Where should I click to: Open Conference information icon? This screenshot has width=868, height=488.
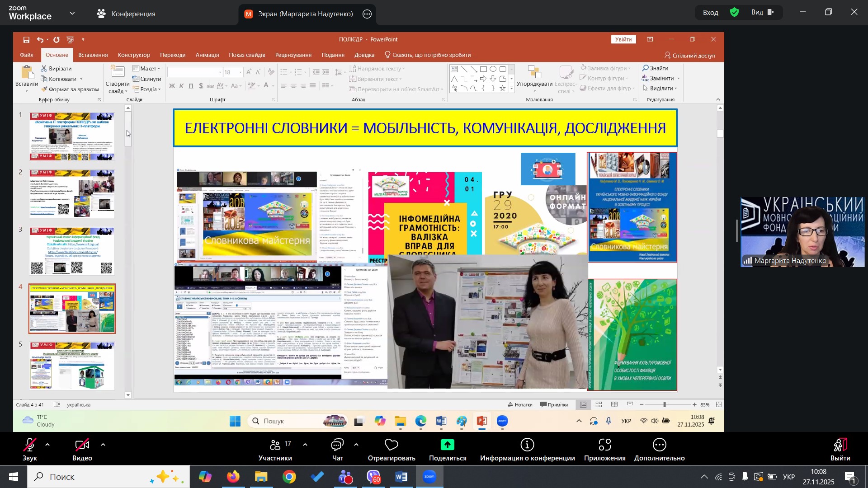click(527, 446)
